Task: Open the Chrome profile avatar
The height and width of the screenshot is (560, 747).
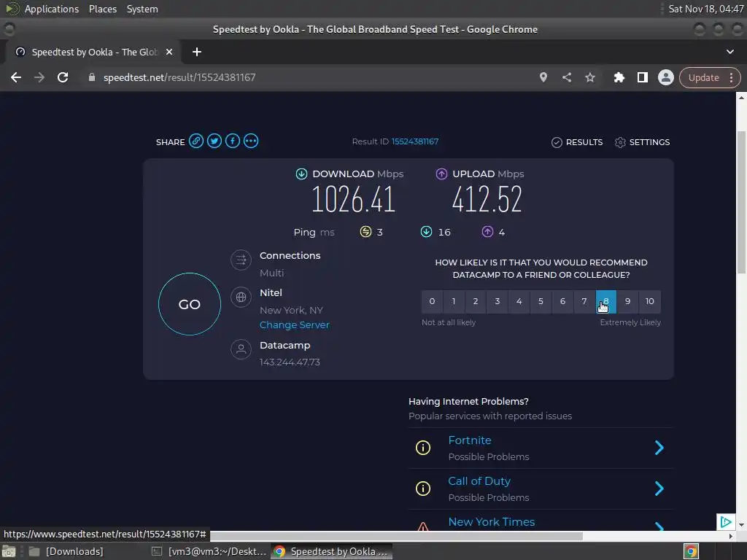Action: point(665,77)
